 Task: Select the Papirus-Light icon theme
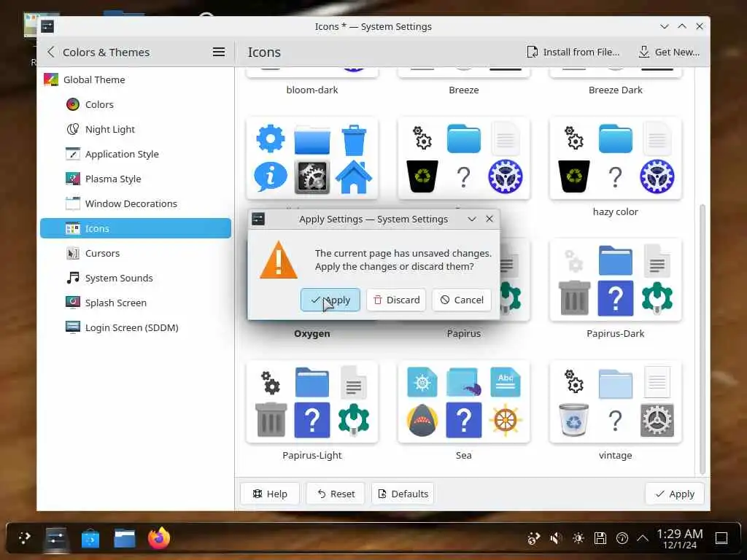coord(312,402)
